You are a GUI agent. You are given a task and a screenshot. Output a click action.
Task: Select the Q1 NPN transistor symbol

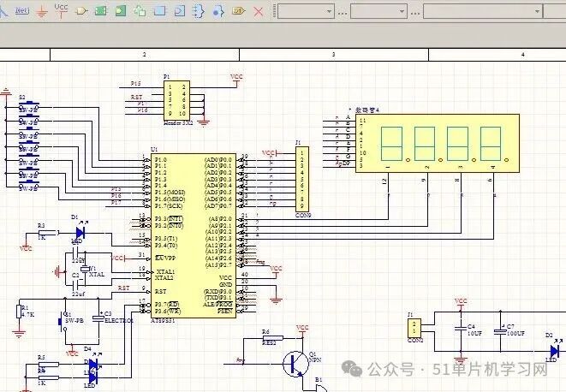pyautogui.click(x=297, y=364)
